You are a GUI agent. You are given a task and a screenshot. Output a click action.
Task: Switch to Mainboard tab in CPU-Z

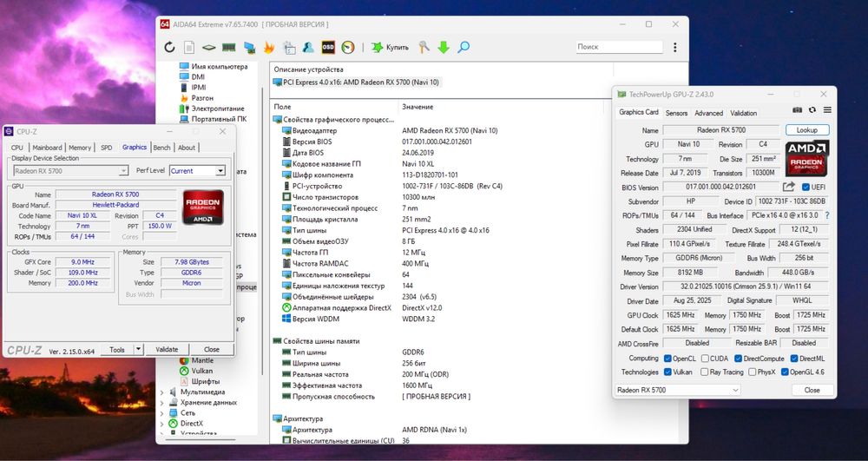(47, 148)
